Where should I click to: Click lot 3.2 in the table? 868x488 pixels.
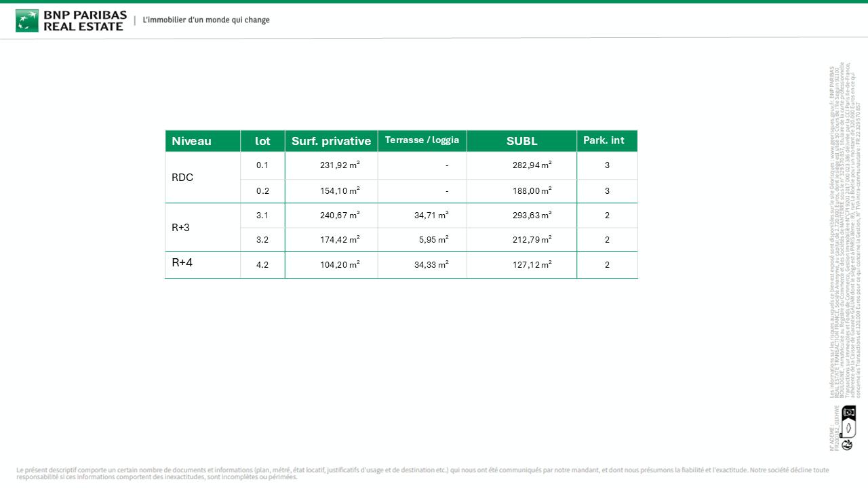point(262,240)
